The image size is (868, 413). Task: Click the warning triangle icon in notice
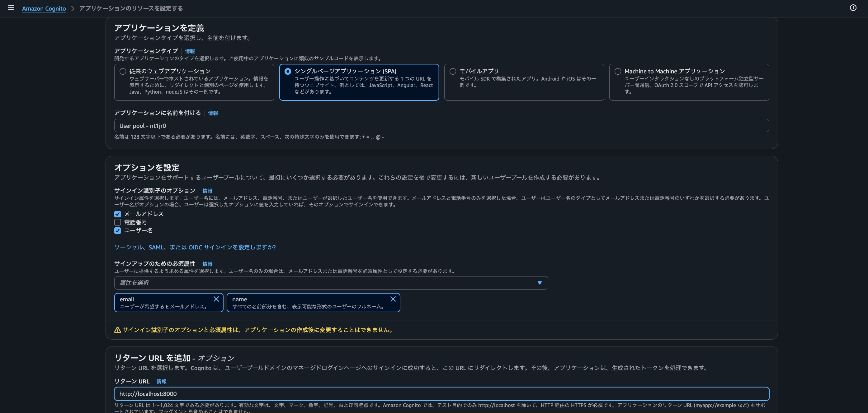point(117,330)
